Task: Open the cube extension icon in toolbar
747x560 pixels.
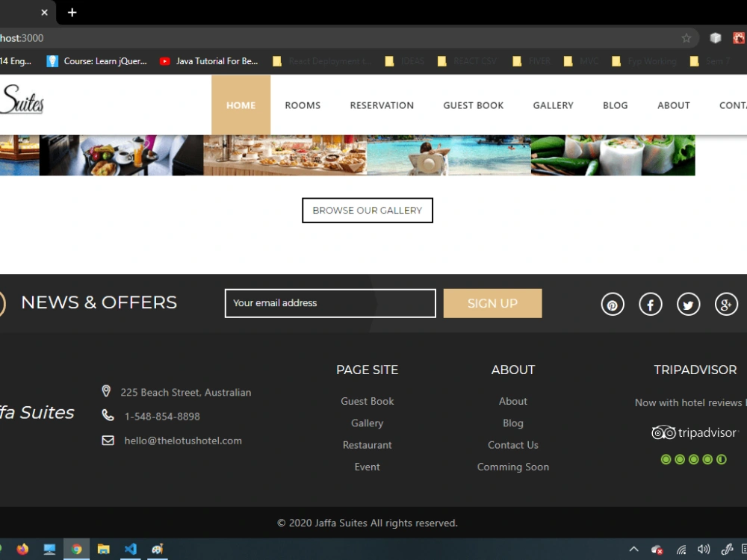Action: pos(715,38)
